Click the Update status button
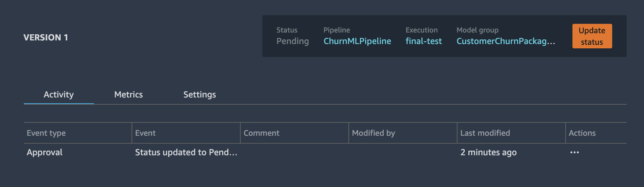The image size is (644, 187). [592, 36]
